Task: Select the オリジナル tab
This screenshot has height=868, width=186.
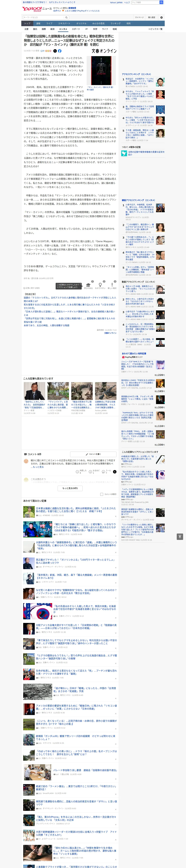Action: click(81, 24)
